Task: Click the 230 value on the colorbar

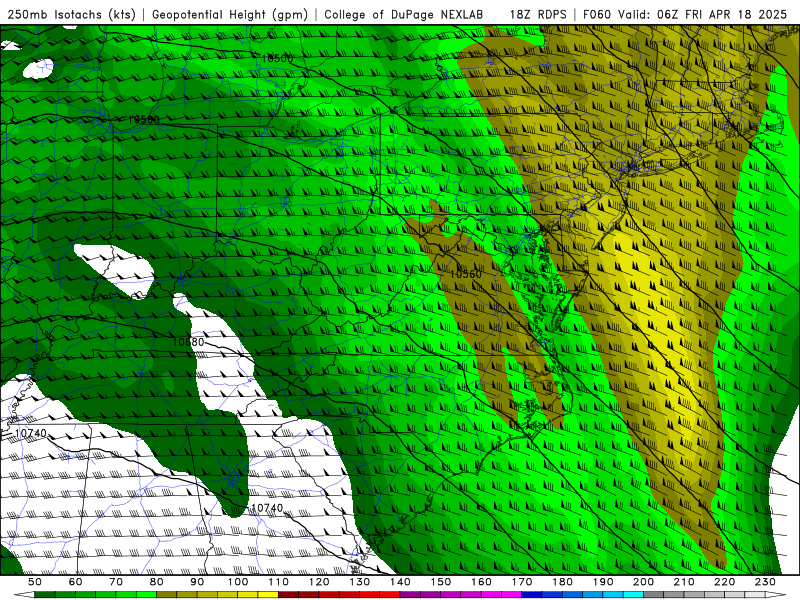Action: pyautogui.click(x=765, y=582)
